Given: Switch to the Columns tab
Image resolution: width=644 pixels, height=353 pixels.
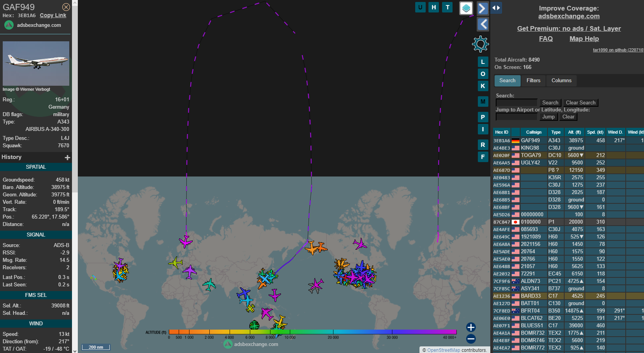Looking at the screenshot, I should (562, 81).
